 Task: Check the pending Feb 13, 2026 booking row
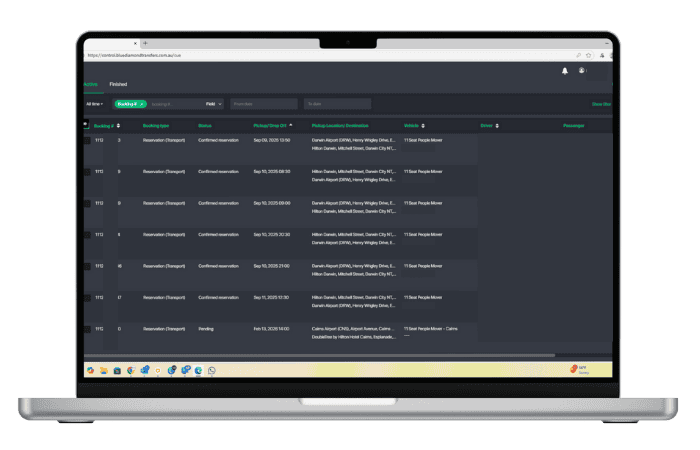click(x=86, y=328)
